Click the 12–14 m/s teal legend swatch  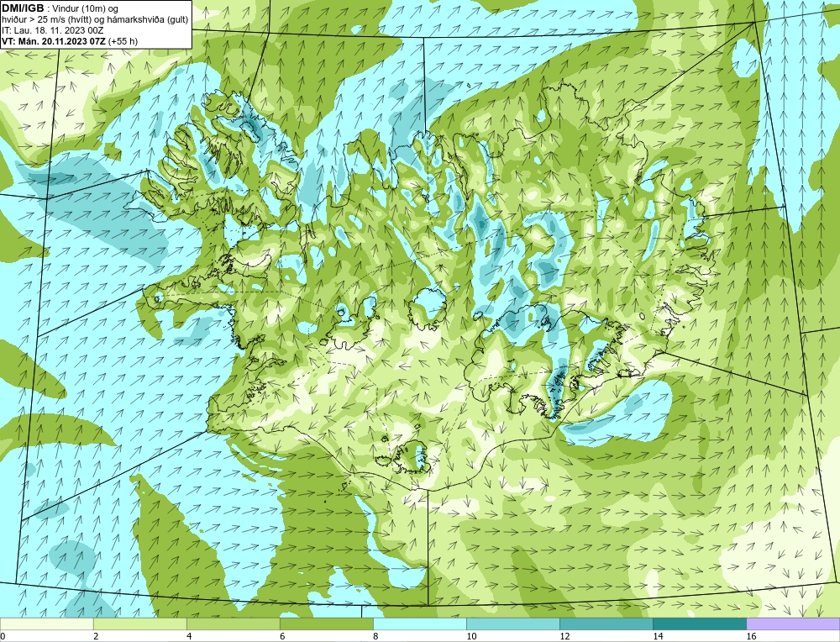pos(606,624)
